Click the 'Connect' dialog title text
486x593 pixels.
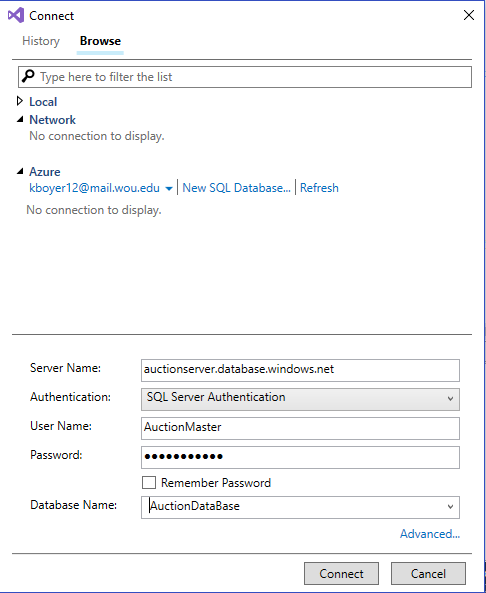[51, 16]
